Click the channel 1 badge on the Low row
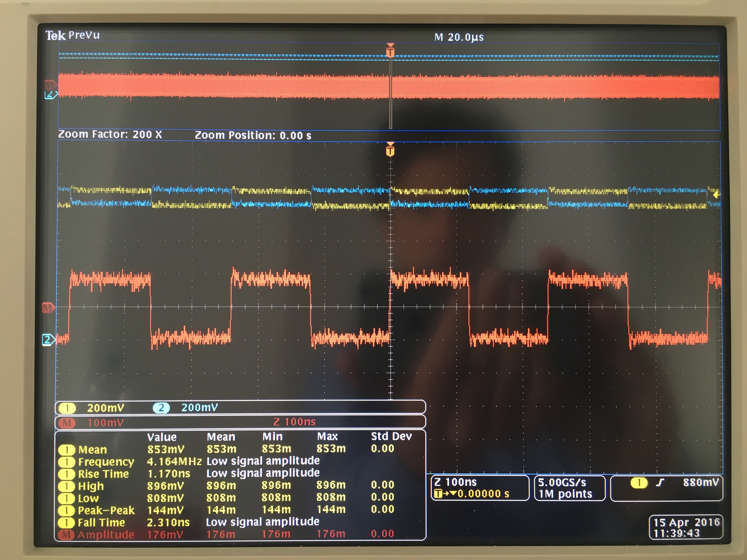This screenshot has height=560, width=747. click(67, 499)
